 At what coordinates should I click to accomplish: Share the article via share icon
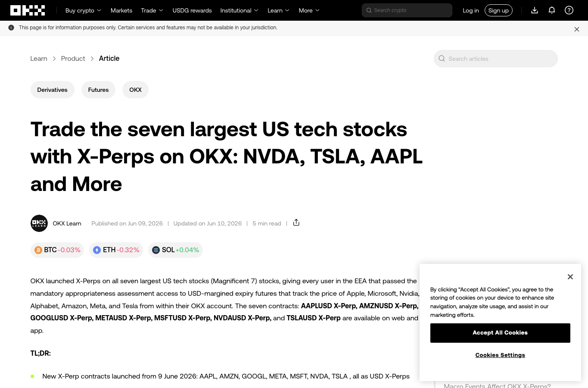[296, 222]
